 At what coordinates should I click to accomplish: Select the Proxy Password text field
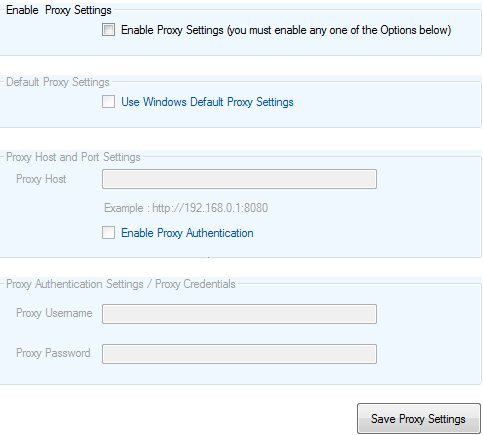coord(239,354)
